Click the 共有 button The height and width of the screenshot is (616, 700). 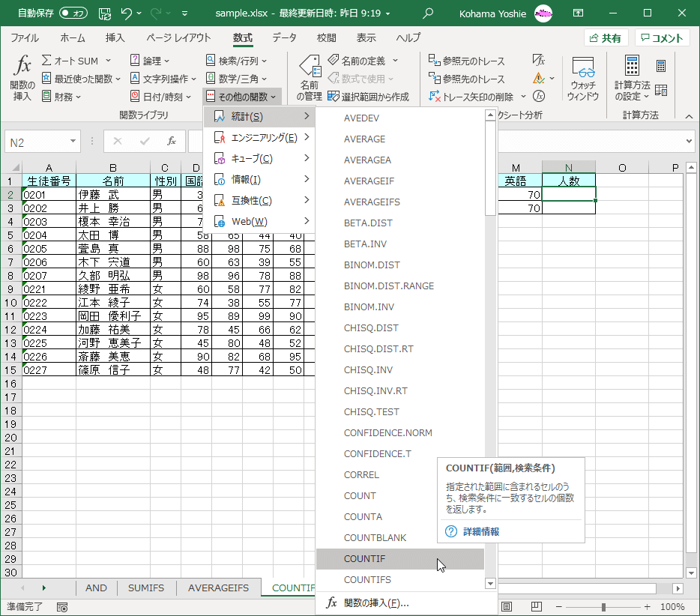606,38
